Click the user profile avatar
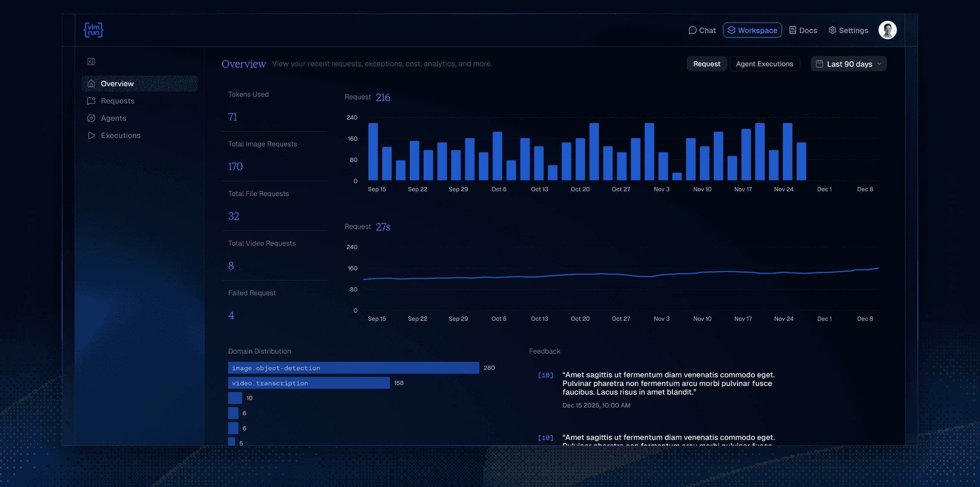 click(887, 30)
